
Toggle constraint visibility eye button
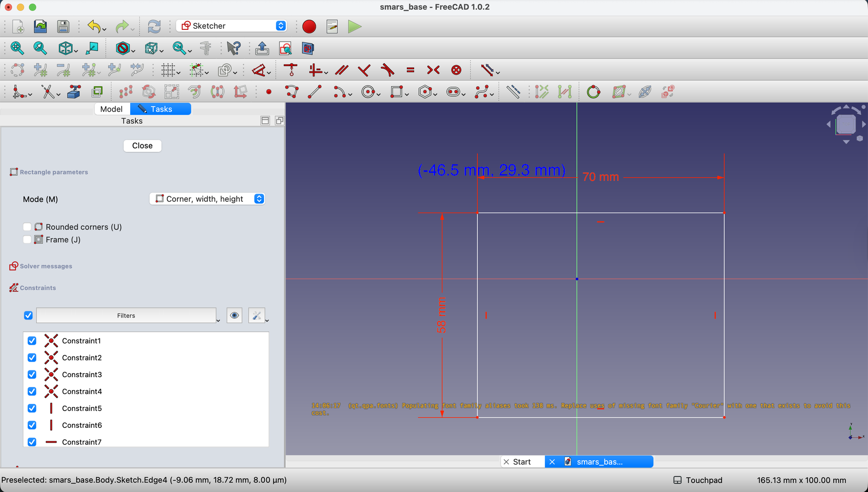point(234,316)
